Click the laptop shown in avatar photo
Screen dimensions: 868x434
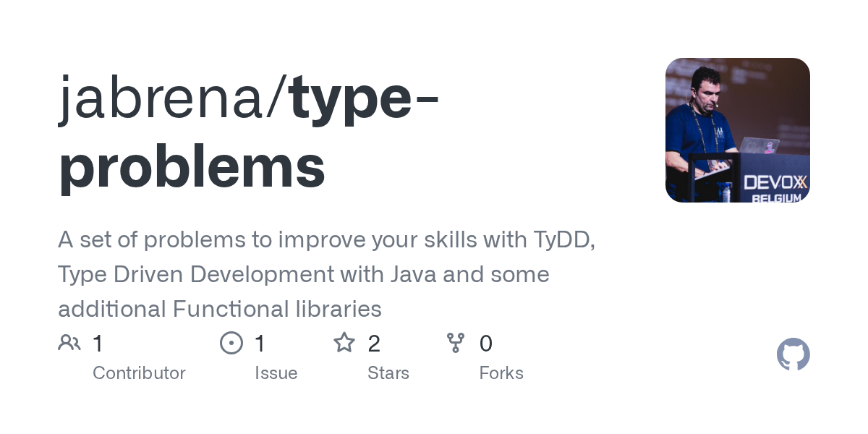pyautogui.click(x=758, y=145)
